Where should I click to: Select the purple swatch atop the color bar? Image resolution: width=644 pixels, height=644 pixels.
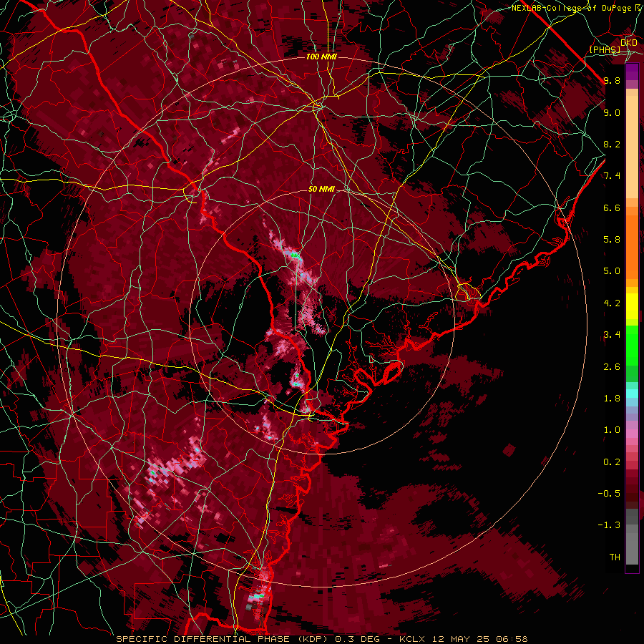click(632, 72)
